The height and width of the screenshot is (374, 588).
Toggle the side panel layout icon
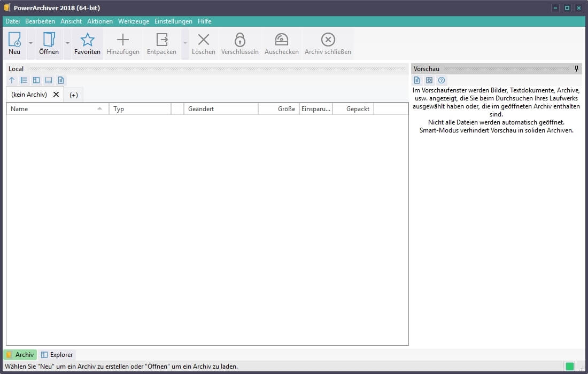[x=36, y=80]
